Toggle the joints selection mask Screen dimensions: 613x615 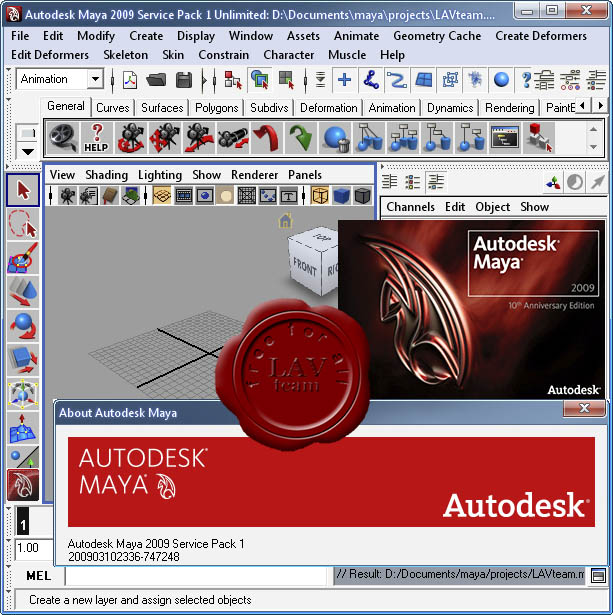click(371, 80)
